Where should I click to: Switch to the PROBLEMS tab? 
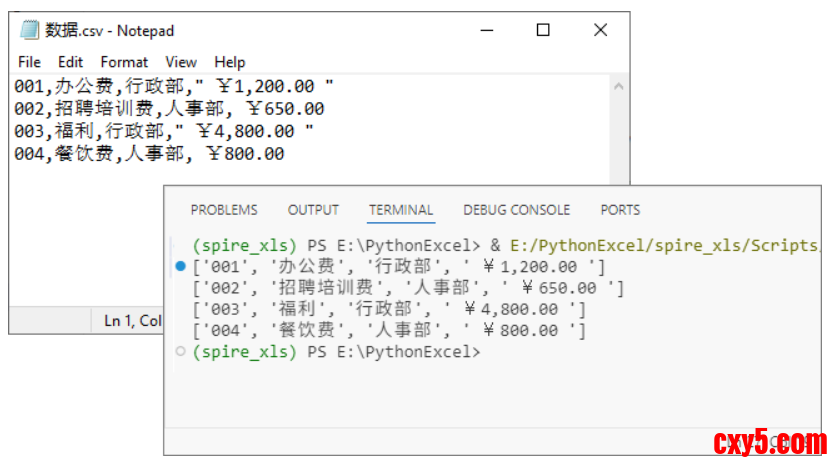pyautogui.click(x=224, y=210)
